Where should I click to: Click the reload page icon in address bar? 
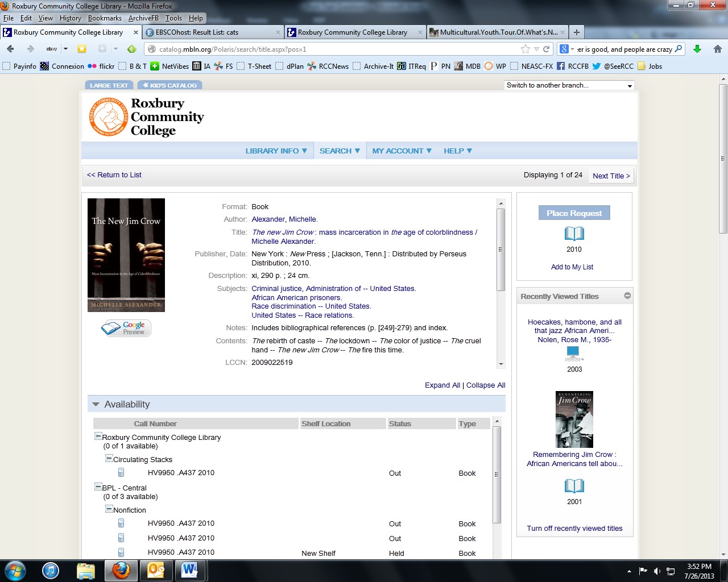[x=546, y=49]
